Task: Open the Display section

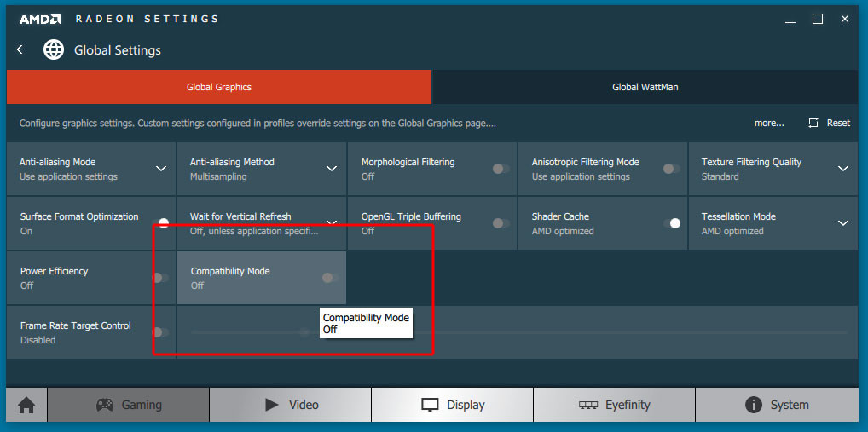Action: [x=452, y=405]
